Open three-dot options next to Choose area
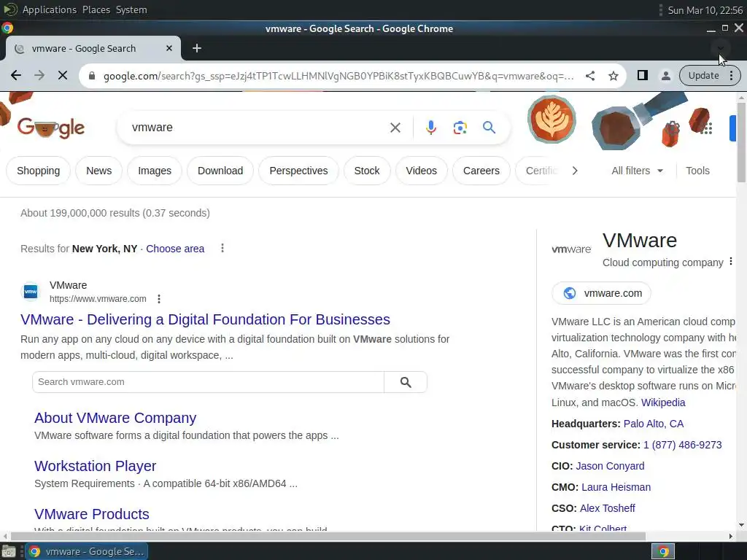Image resolution: width=747 pixels, height=560 pixels. click(x=222, y=248)
